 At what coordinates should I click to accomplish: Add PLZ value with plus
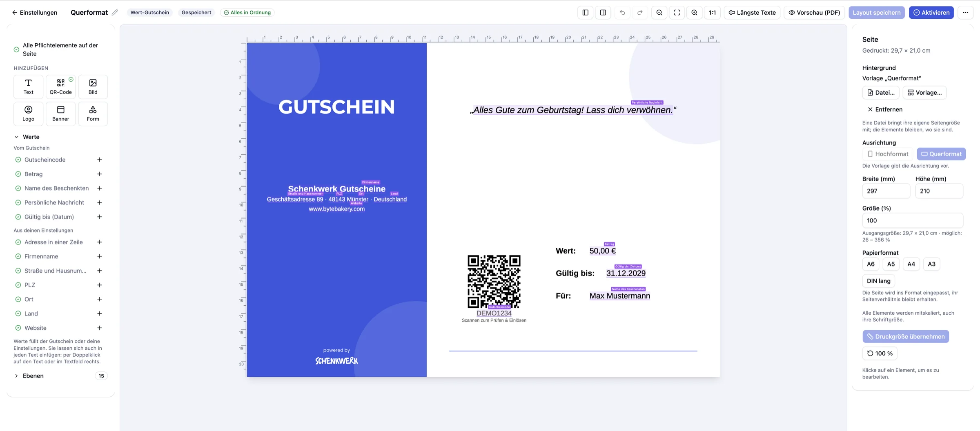pos(100,285)
